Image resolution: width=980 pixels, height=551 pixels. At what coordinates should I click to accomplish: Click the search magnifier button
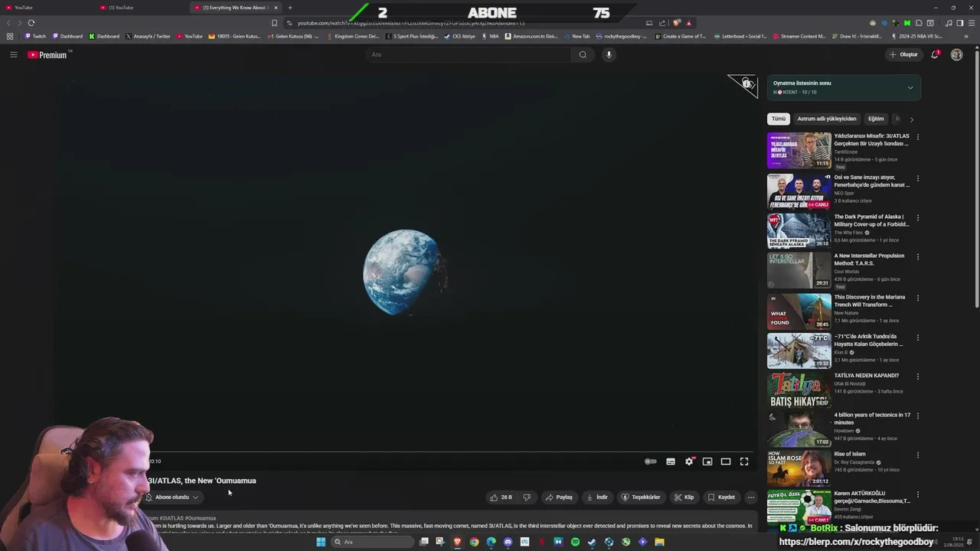583,54
